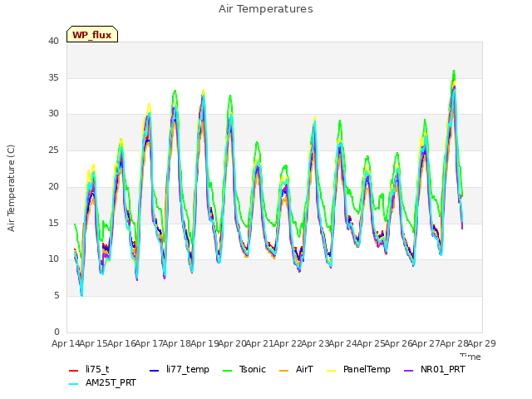The width and height of the screenshot is (532, 399).
Task: Click the y-axis label 10
Action: pos(53,259)
